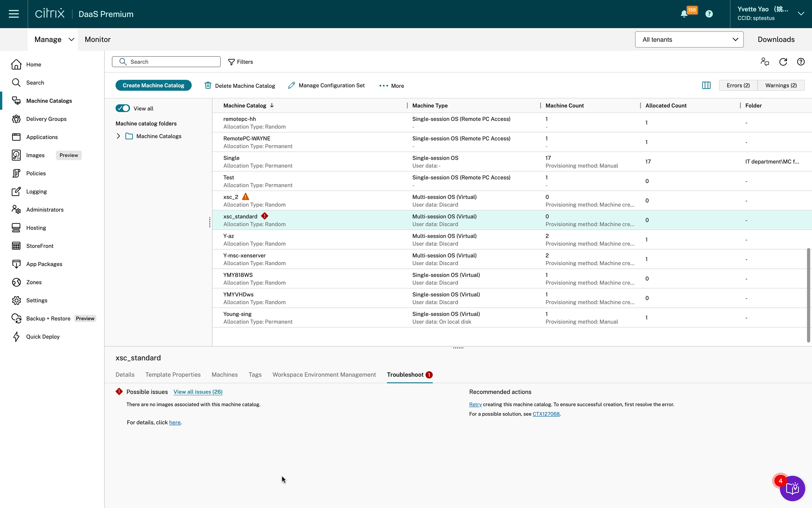Click Delete Machine Catalog
The height and width of the screenshot is (508, 812).
pos(240,86)
